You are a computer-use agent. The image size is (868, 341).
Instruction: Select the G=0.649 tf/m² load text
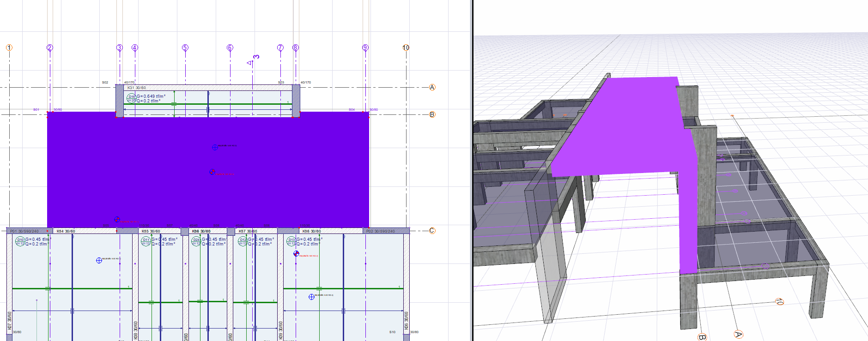[x=151, y=96]
